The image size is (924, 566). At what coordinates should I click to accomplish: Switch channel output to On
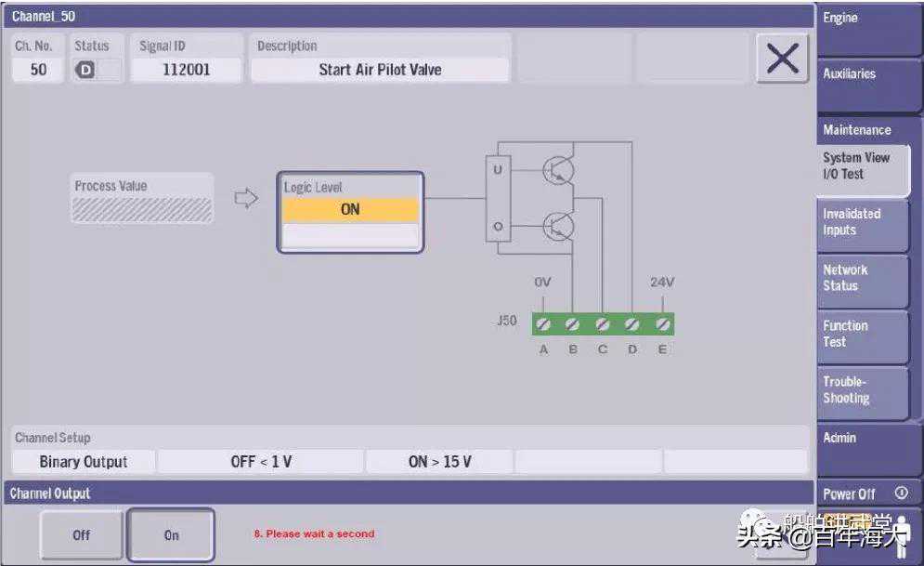click(x=171, y=535)
